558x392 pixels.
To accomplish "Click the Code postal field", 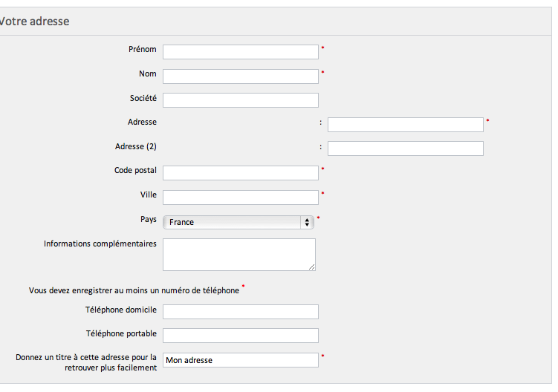I will [241, 173].
